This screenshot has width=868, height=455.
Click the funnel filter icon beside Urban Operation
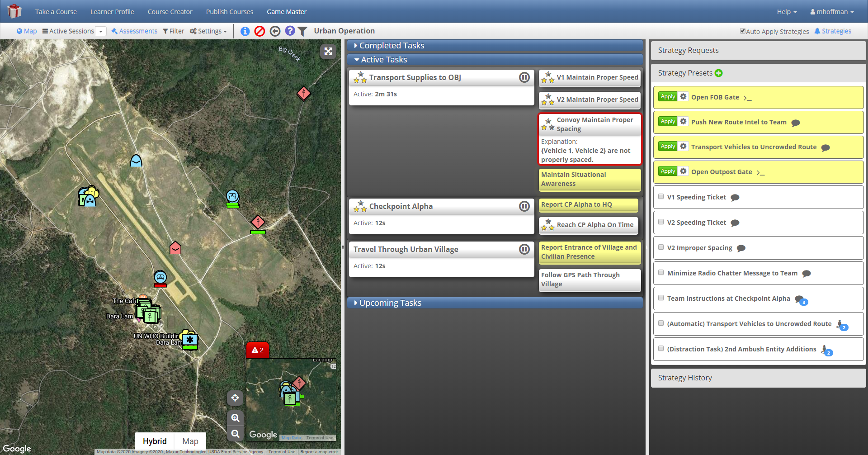point(302,31)
